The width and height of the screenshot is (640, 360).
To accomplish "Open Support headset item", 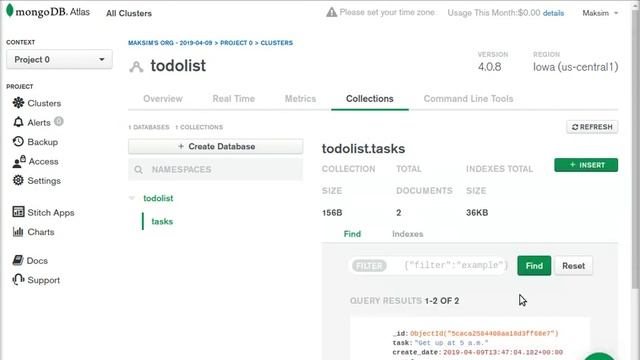I will tap(36, 280).
